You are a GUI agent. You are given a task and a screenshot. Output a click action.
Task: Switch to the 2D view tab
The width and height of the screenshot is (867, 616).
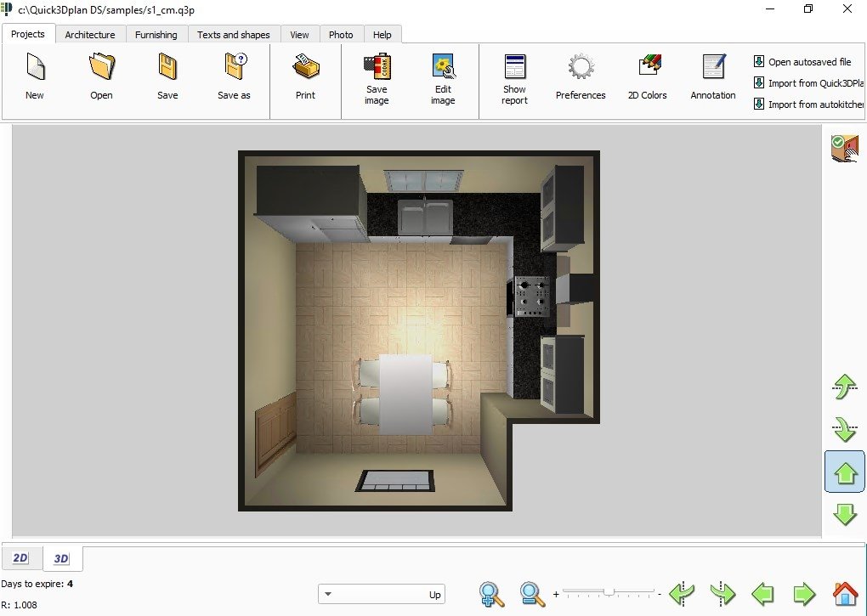point(21,558)
